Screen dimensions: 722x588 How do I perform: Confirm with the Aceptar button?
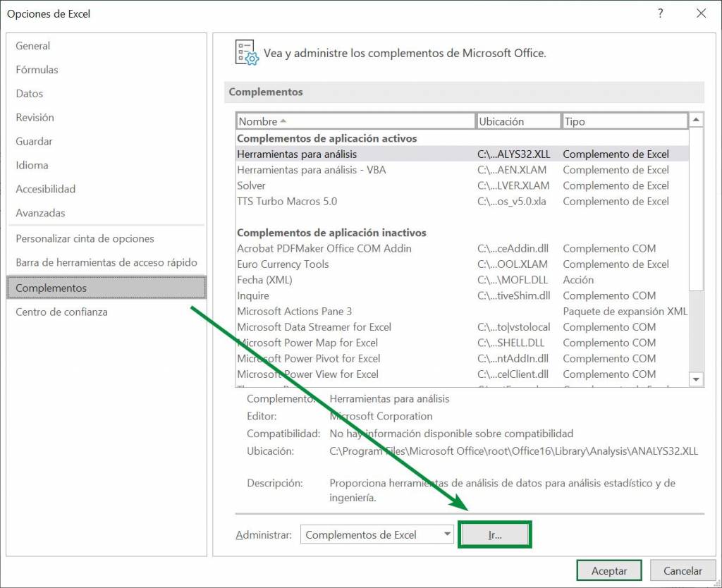[x=609, y=571]
